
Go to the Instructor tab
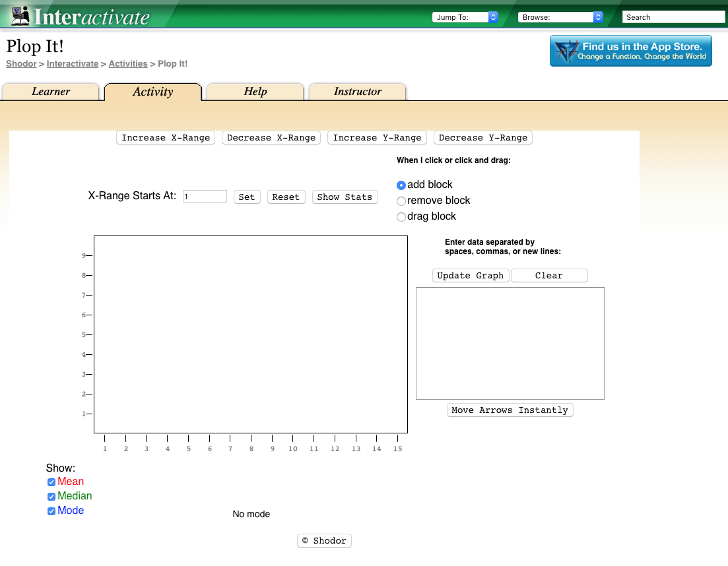[358, 92]
